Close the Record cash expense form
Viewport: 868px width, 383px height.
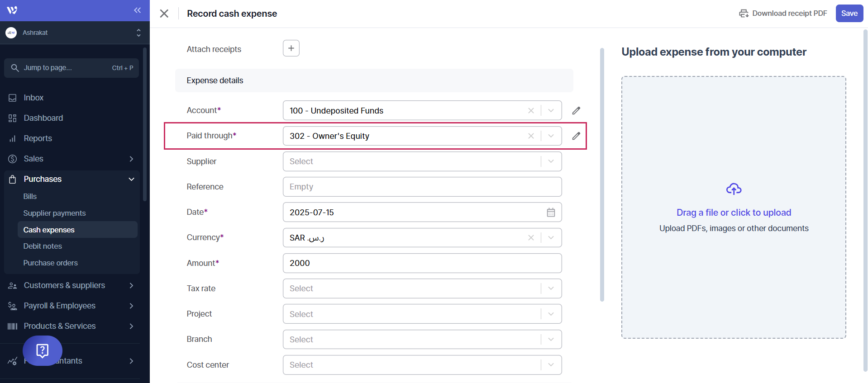click(x=164, y=14)
